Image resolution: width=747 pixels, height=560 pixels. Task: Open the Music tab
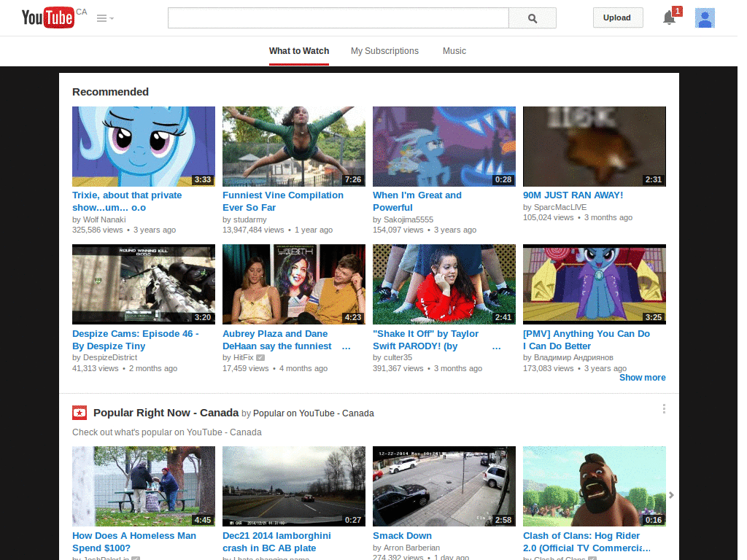[x=454, y=51]
